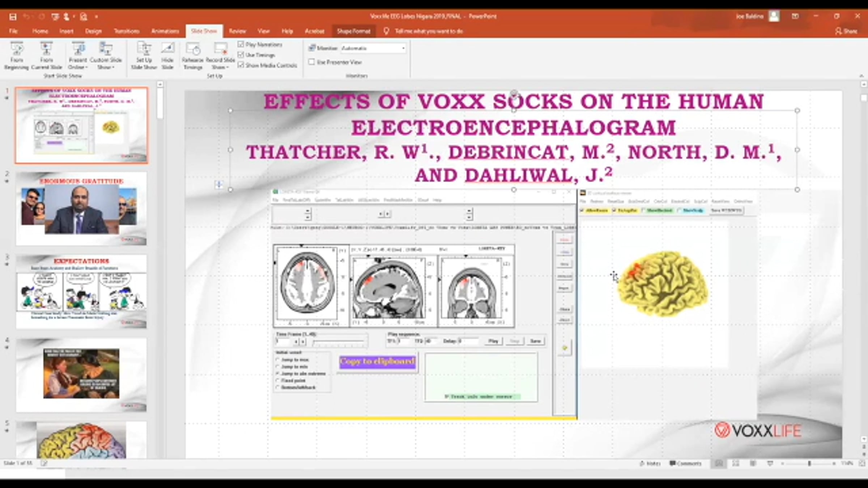Click the Comments button in status bar
The image size is (868, 488).
pos(685,463)
